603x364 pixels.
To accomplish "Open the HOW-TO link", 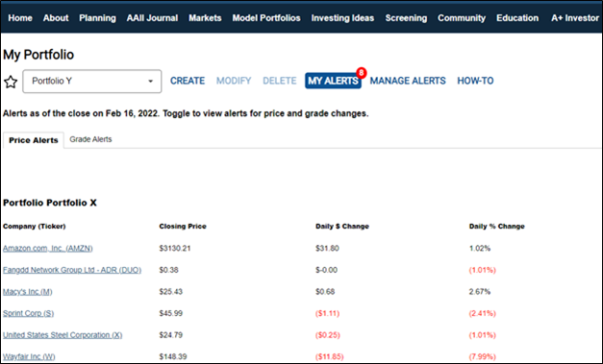I will point(475,81).
